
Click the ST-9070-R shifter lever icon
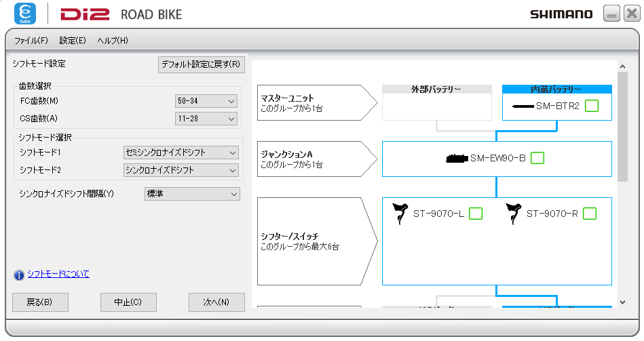pyautogui.click(x=513, y=214)
